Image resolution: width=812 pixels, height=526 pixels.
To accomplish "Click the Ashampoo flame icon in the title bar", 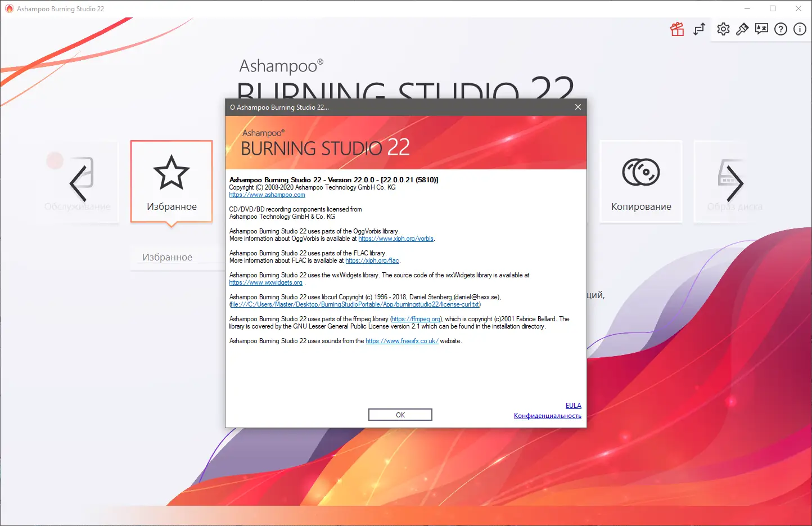I will click(x=9, y=8).
